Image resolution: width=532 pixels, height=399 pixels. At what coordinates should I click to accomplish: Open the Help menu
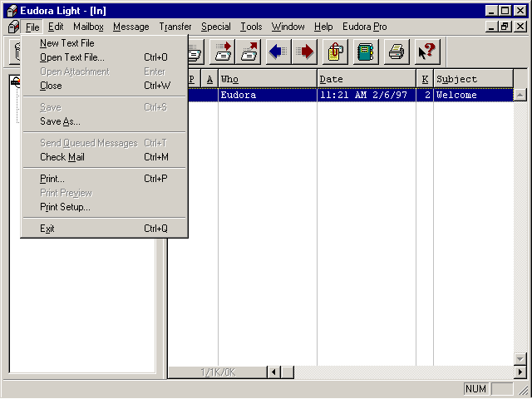(x=323, y=27)
